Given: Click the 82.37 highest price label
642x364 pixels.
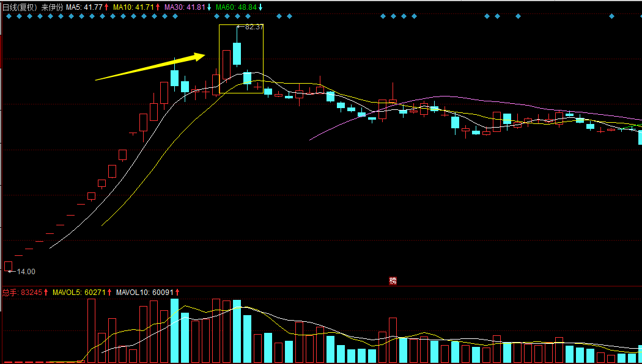Looking at the screenshot, I should tap(253, 27).
